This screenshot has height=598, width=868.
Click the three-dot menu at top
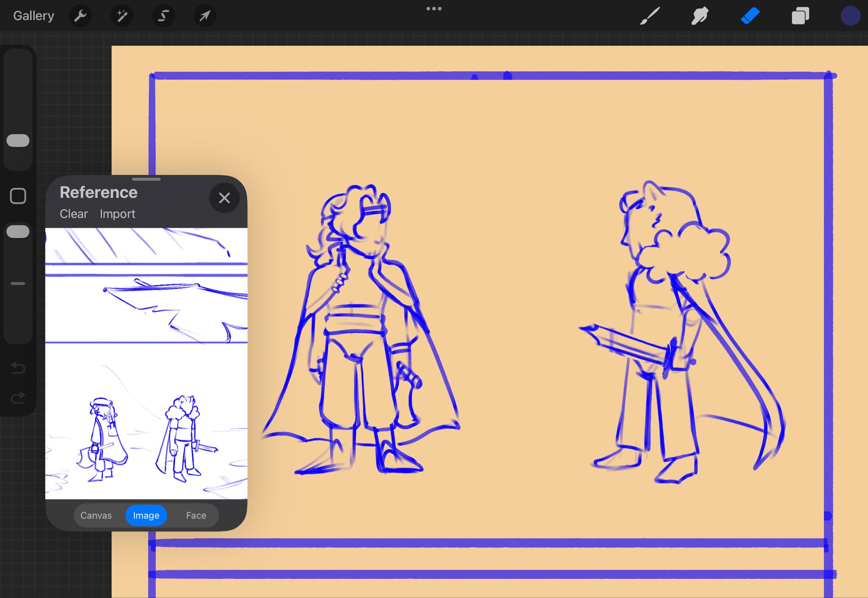click(x=434, y=8)
